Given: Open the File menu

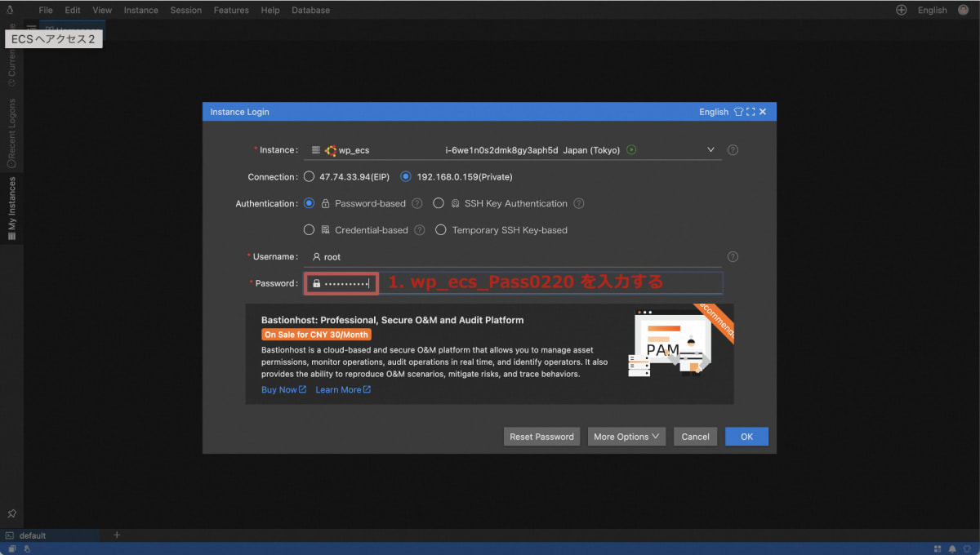Looking at the screenshot, I should click(x=46, y=11).
